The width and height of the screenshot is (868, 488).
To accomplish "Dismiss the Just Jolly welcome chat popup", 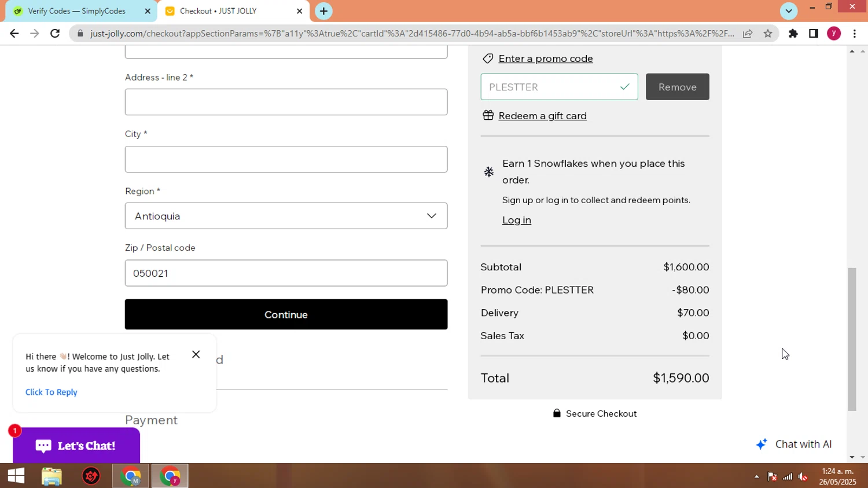I will pos(196,354).
